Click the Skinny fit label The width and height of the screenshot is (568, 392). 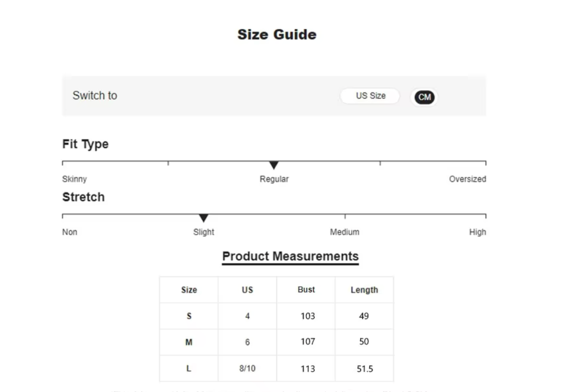[x=74, y=179]
